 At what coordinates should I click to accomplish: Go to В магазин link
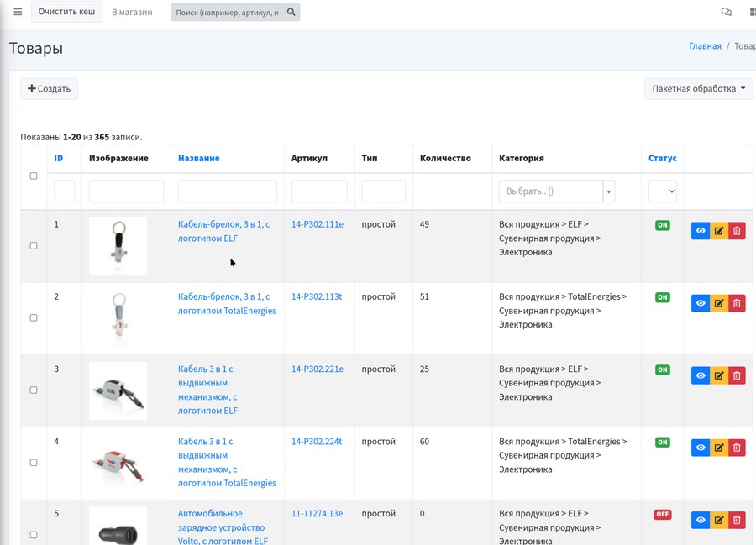[x=132, y=12]
